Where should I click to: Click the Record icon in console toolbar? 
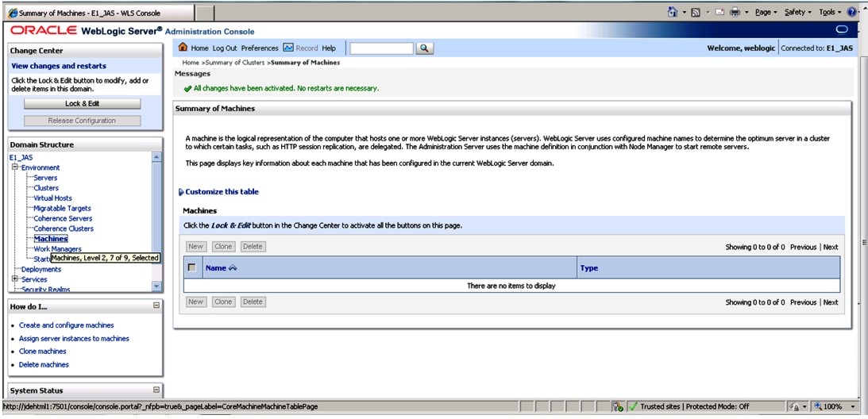point(287,48)
